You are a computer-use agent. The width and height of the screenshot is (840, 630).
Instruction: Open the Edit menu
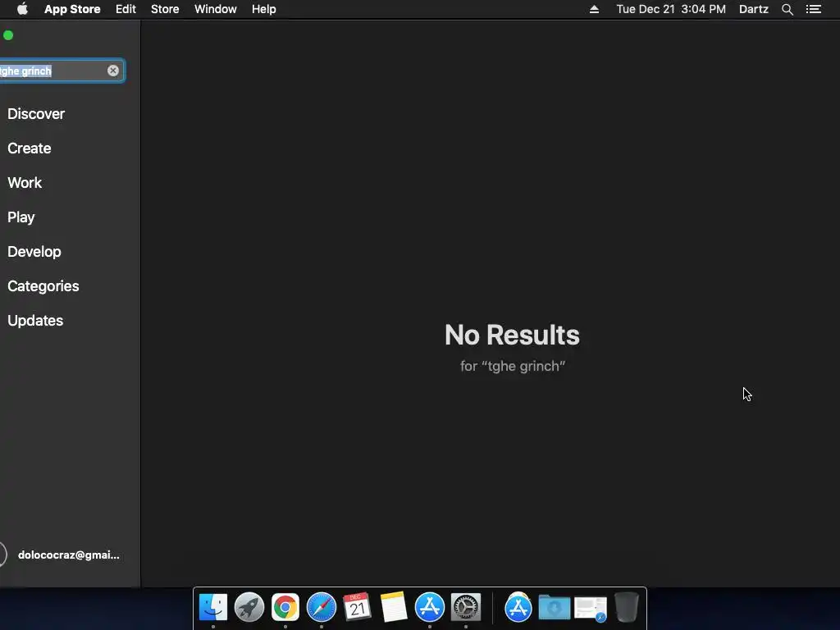(x=126, y=9)
